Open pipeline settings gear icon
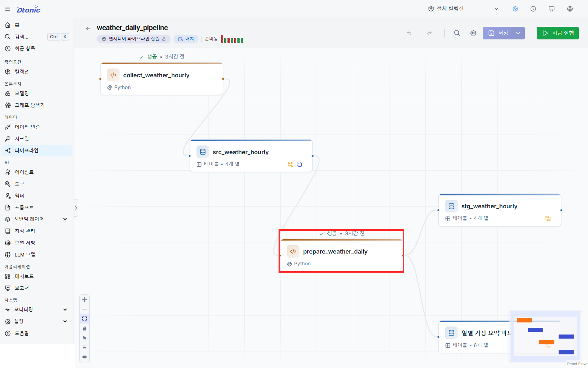 pyautogui.click(x=473, y=33)
